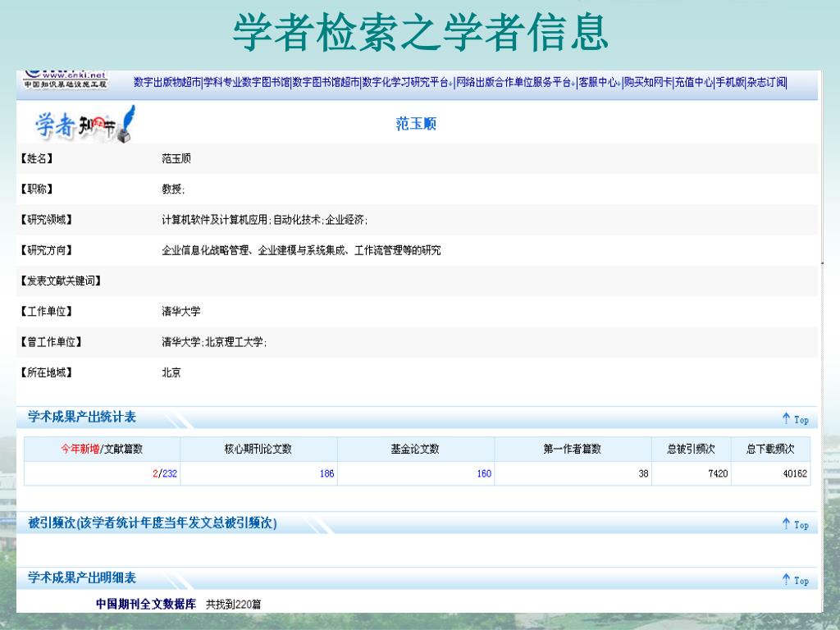Open 学科专业数字图书馆 navigation link
Image resolution: width=840 pixels, height=630 pixels.
pos(247,82)
